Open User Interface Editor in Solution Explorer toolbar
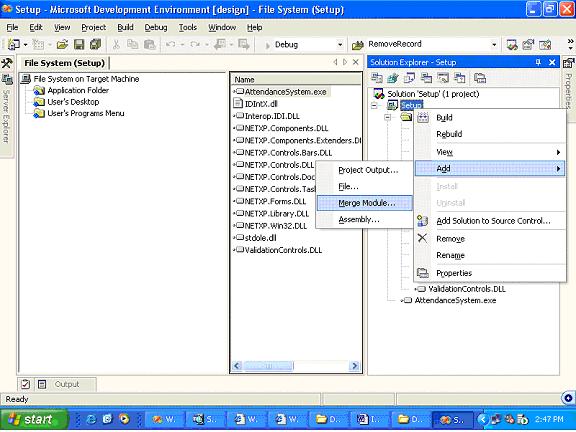 coord(426,78)
